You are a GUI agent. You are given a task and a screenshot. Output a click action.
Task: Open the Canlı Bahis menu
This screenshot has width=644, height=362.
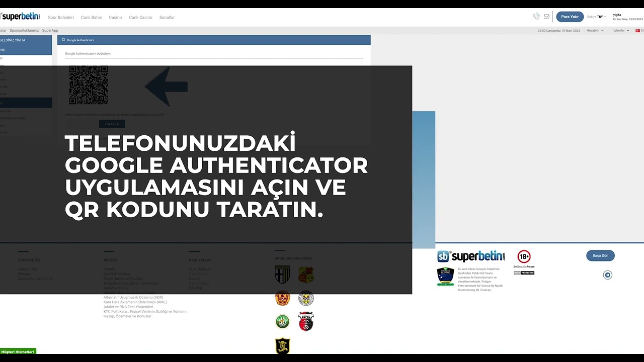point(91,18)
